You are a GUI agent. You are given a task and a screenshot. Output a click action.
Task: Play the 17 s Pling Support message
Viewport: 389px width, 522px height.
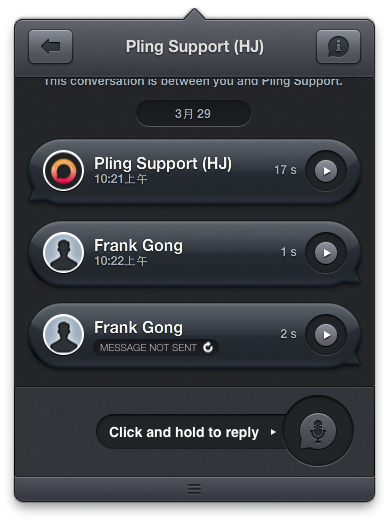[326, 171]
